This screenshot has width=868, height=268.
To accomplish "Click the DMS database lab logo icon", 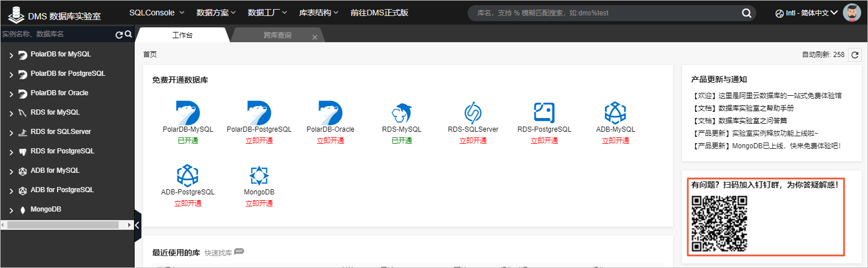I will (x=16, y=14).
